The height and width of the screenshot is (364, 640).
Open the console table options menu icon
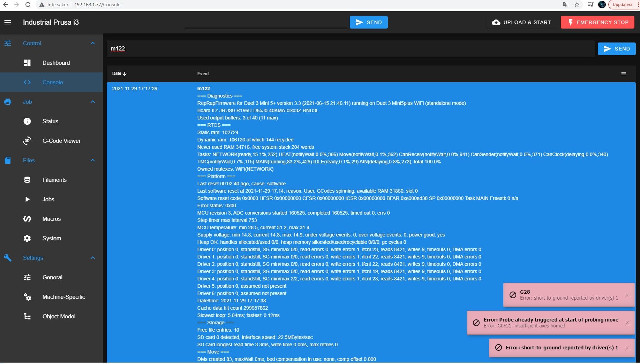pos(624,74)
